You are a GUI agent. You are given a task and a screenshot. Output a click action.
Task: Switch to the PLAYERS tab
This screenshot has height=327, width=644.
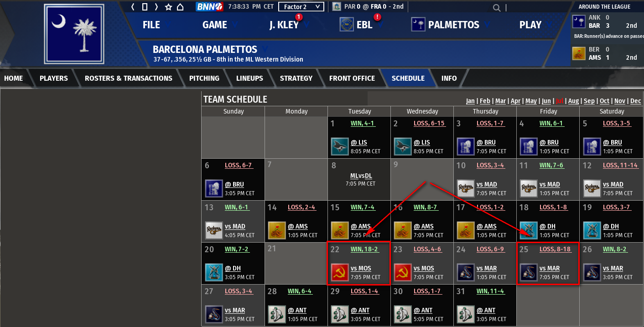click(x=54, y=78)
